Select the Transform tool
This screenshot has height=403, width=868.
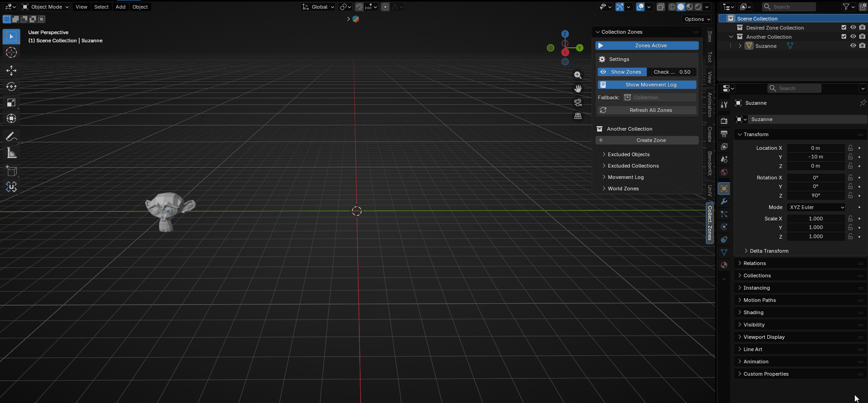[x=11, y=119]
